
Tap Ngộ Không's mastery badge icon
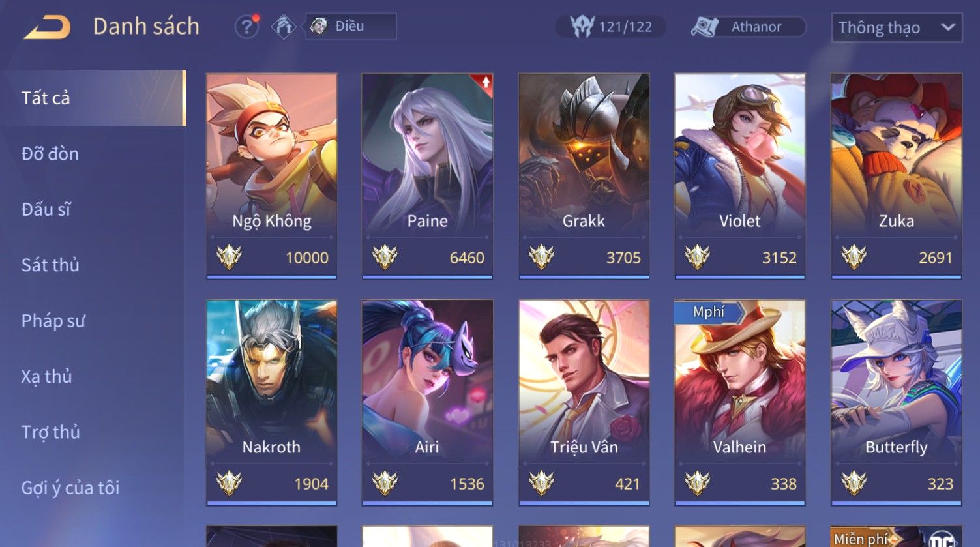pos(229,257)
